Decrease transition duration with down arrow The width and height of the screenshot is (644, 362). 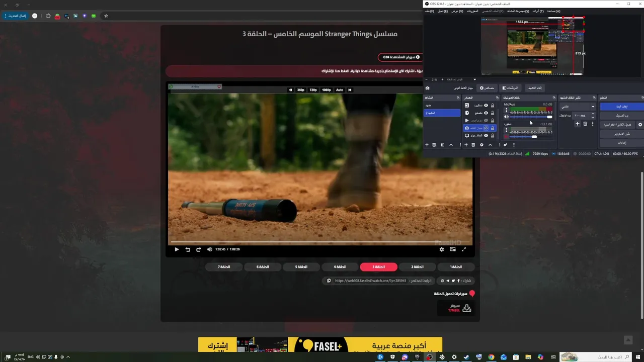(593, 118)
